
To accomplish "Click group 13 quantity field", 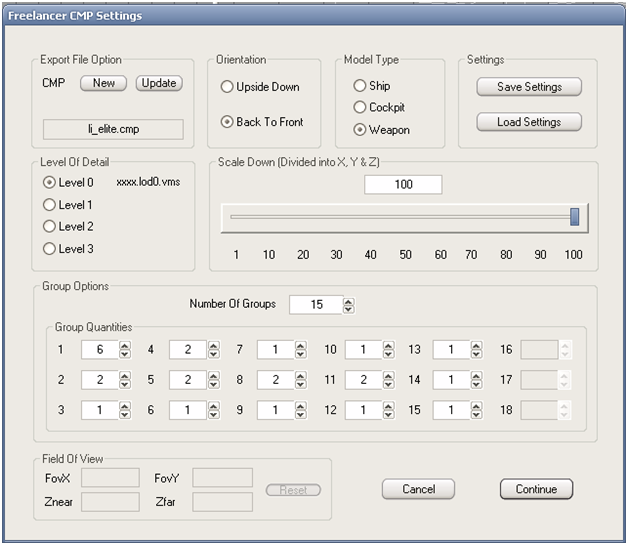I will coord(451,350).
